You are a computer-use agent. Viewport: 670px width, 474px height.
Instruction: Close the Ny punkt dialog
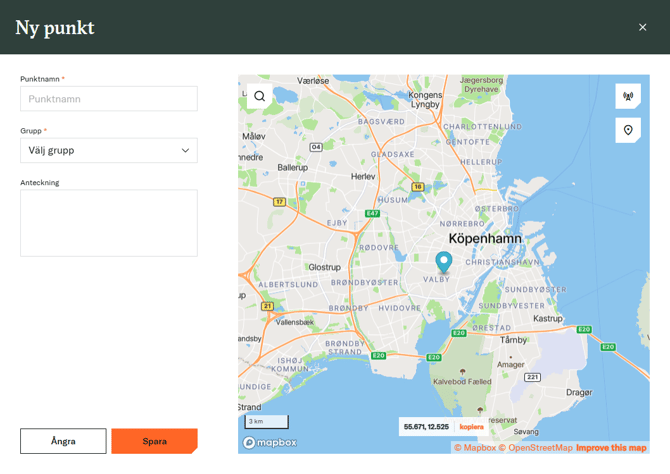643,27
